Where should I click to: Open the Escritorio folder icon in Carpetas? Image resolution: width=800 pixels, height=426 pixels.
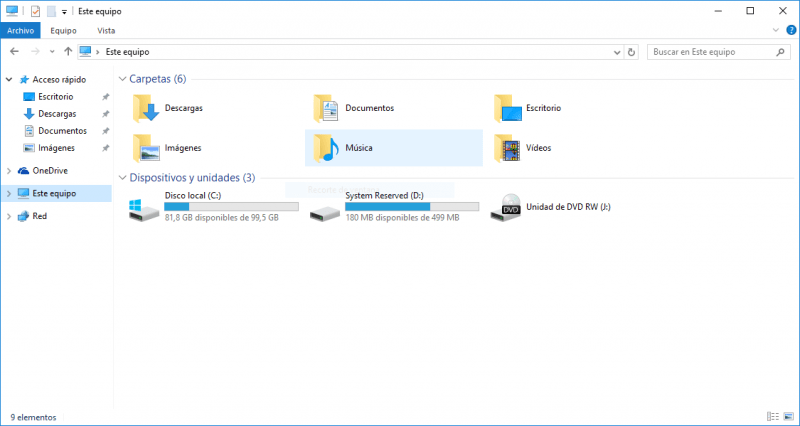click(508, 108)
